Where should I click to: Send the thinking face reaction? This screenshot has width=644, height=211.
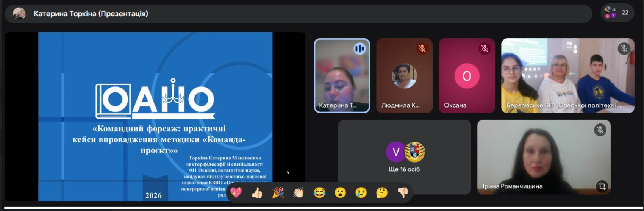click(x=382, y=193)
